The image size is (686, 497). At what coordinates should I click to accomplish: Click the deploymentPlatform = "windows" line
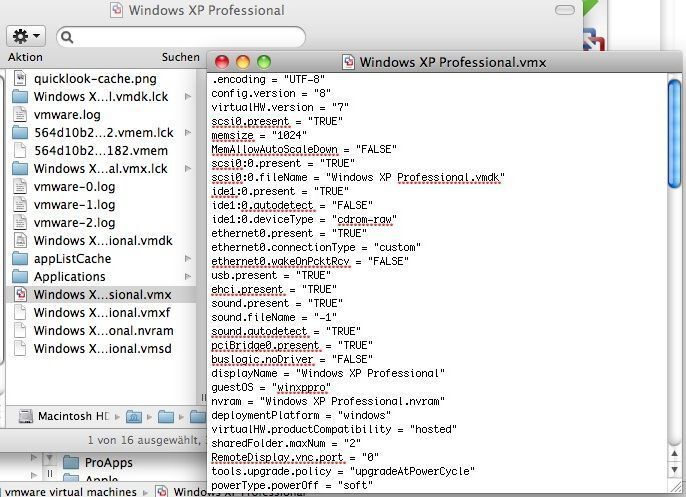click(301, 415)
